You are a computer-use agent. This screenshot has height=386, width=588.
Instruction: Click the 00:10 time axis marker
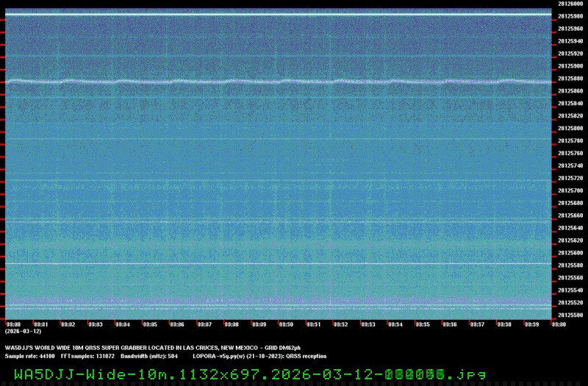coord(286,324)
